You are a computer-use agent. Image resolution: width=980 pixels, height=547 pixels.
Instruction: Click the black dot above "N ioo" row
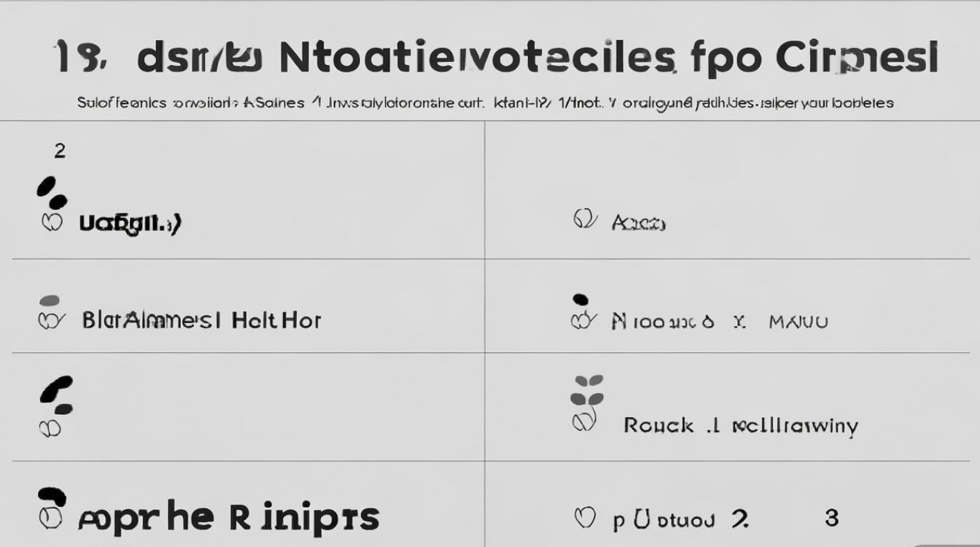(580, 298)
